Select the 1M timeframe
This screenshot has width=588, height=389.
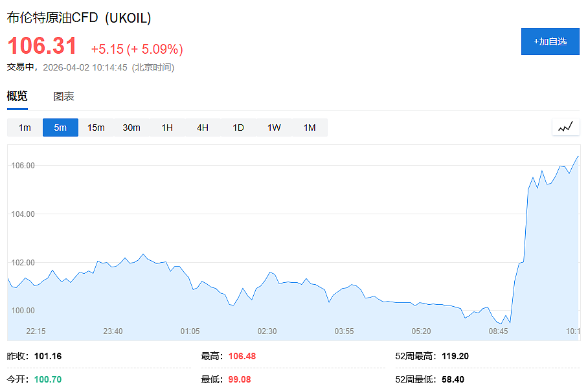pyautogui.click(x=310, y=128)
